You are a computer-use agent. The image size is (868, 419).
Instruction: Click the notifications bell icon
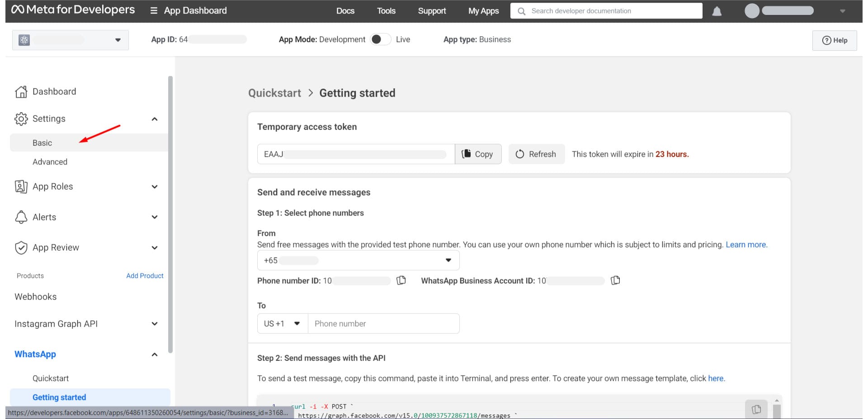click(x=717, y=11)
